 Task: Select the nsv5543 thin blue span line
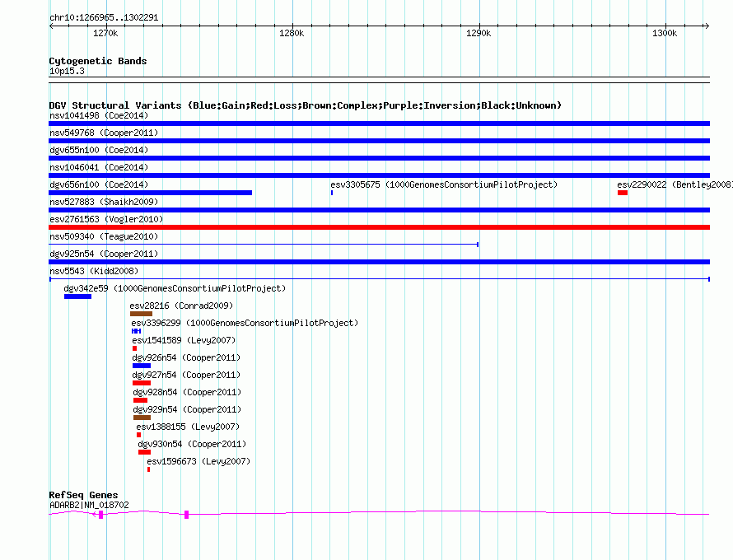point(380,279)
